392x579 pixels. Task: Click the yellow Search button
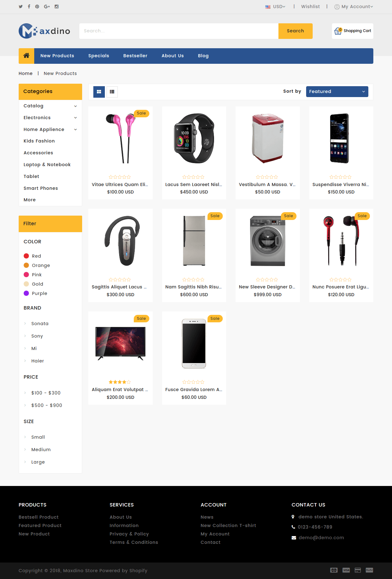(296, 31)
